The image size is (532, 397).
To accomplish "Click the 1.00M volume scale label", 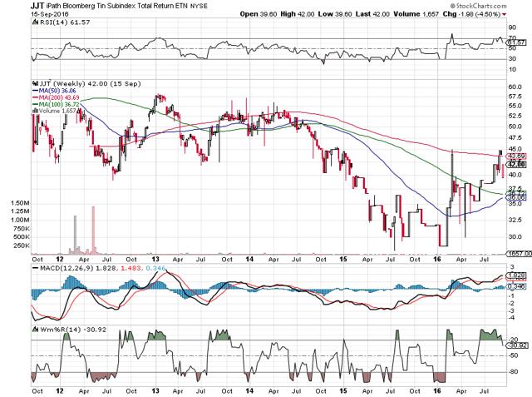I will click(20, 220).
